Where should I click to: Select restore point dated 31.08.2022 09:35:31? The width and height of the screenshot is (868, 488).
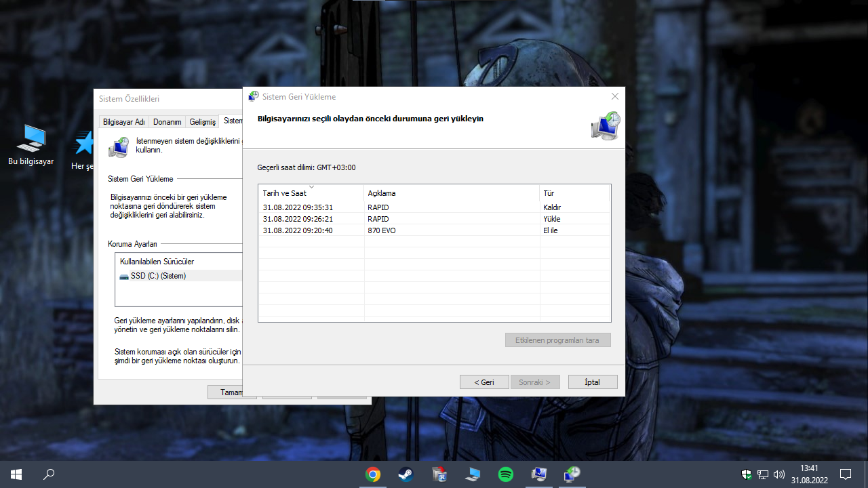pos(435,207)
